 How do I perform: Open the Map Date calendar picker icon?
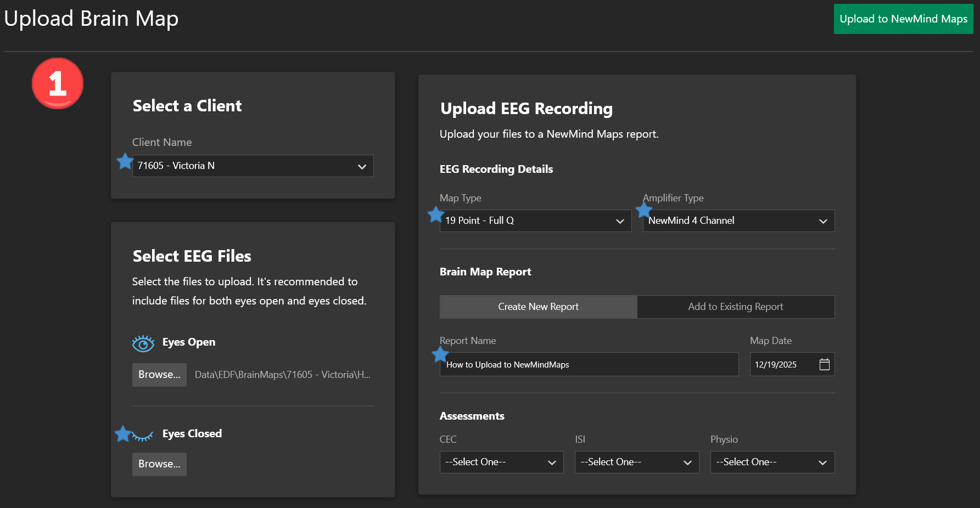tap(824, 364)
